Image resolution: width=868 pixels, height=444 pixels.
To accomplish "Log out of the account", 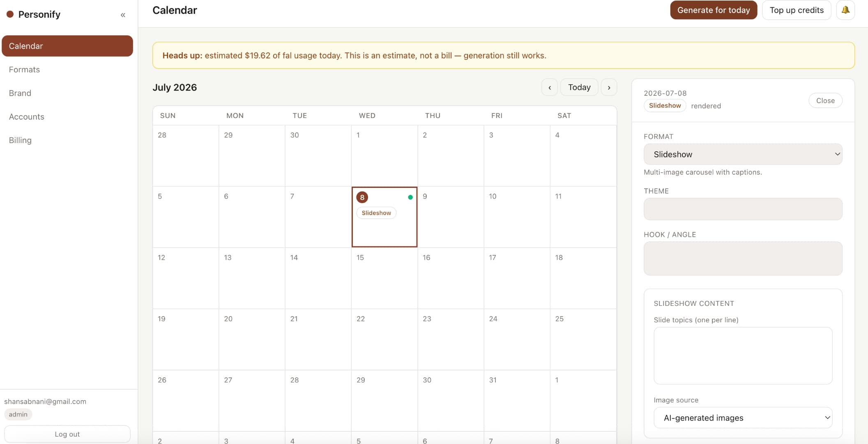I will point(67,434).
